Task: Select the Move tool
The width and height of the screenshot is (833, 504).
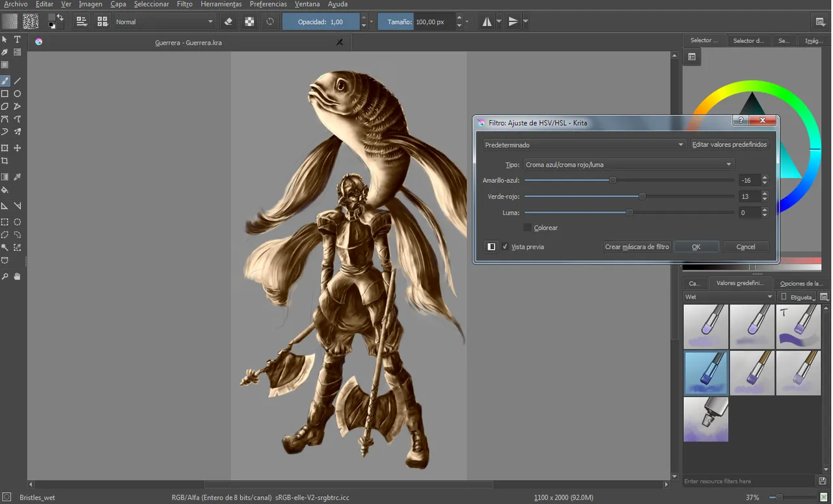Action: 18,148
